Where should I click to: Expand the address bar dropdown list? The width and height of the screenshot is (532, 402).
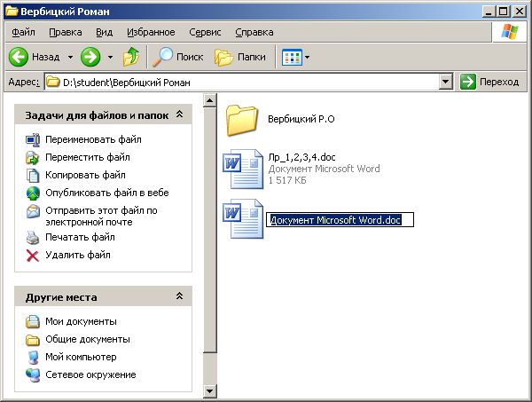click(445, 82)
